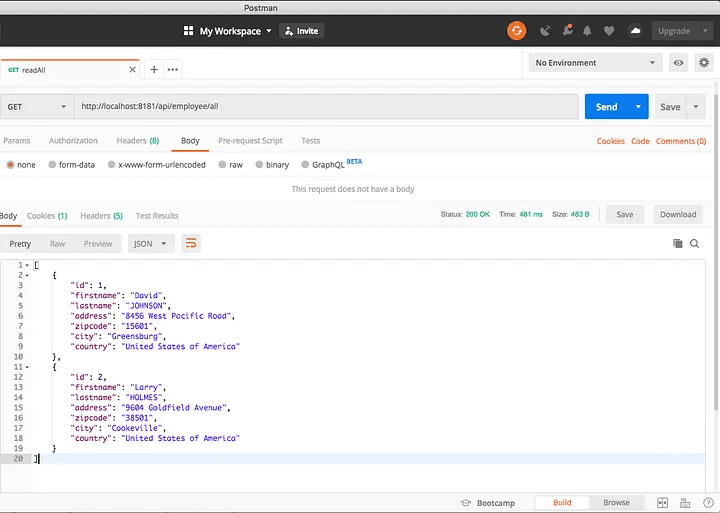Click the Download response button
The height and width of the screenshot is (513, 720).
(677, 214)
